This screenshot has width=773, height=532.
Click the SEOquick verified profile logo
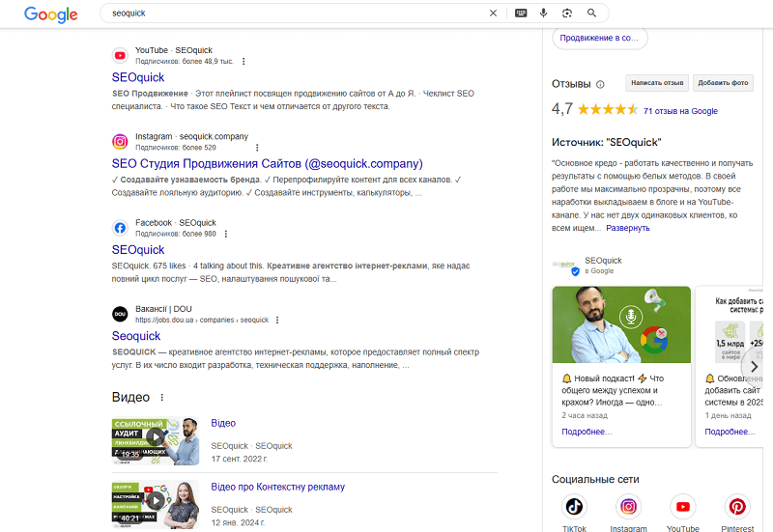(x=565, y=266)
